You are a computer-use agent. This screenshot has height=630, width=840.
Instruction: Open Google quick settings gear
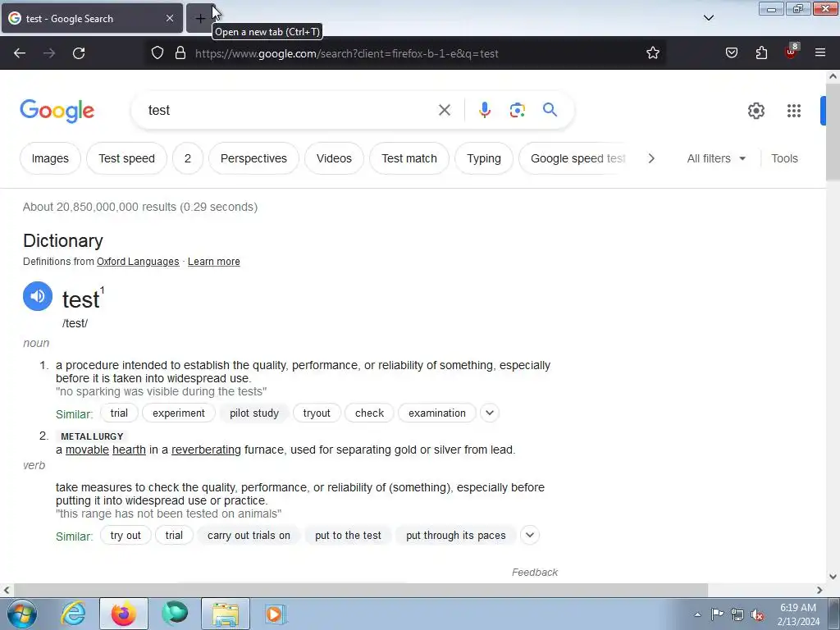[756, 111]
